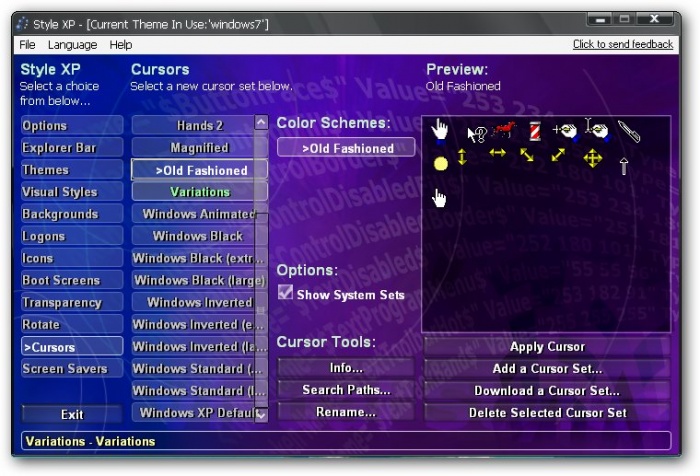The height and width of the screenshot is (476, 700).
Task: Select the yellow vertical resize arrow
Action: 462,157
